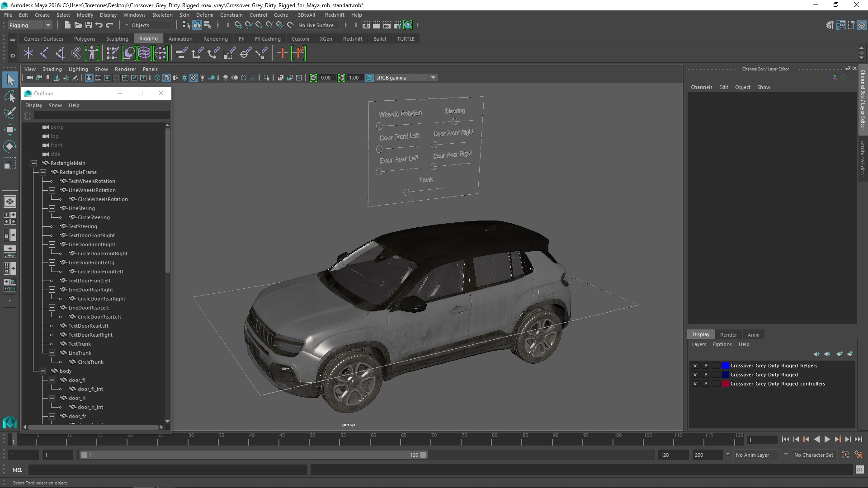
Task: Click the Outliner search field
Action: [102, 116]
